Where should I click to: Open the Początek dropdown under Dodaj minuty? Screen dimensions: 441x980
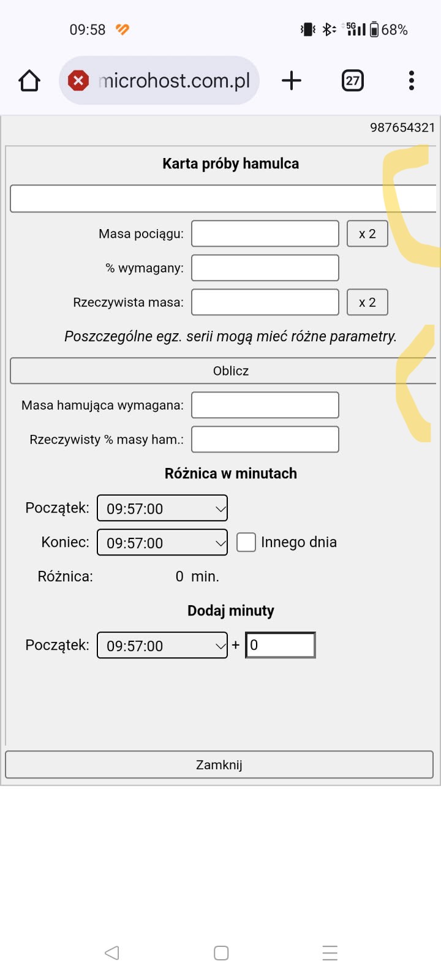pyautogui.click(x=162, y=645)
